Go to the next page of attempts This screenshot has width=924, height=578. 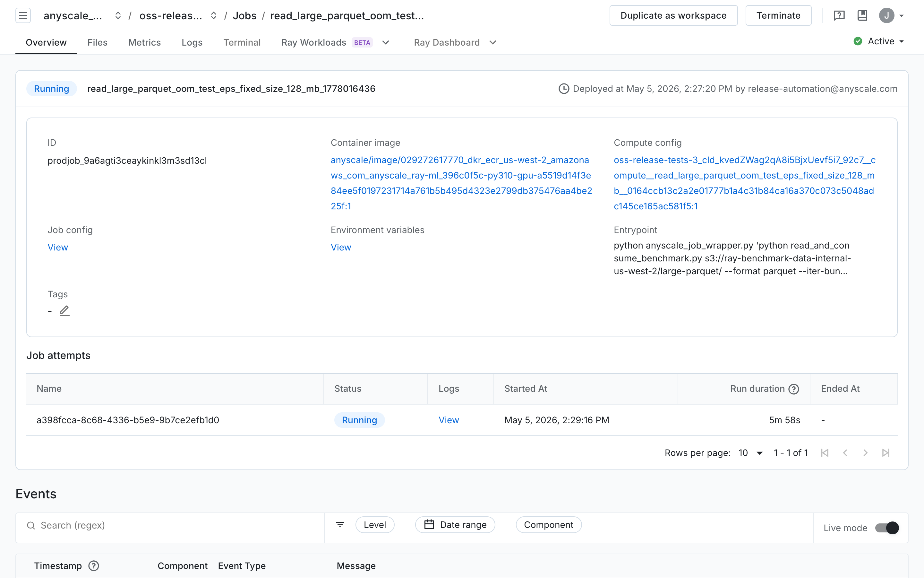tap(865, 453)
